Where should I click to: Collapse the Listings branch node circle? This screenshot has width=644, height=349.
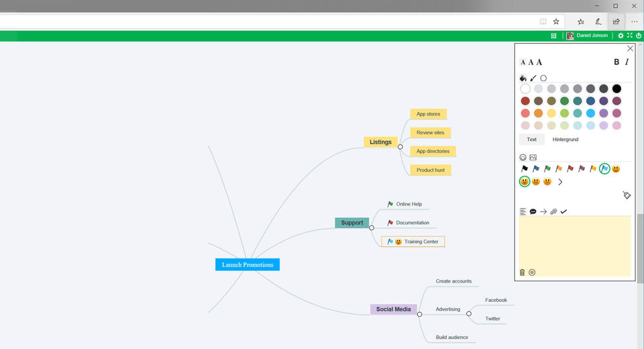(400, 147)
